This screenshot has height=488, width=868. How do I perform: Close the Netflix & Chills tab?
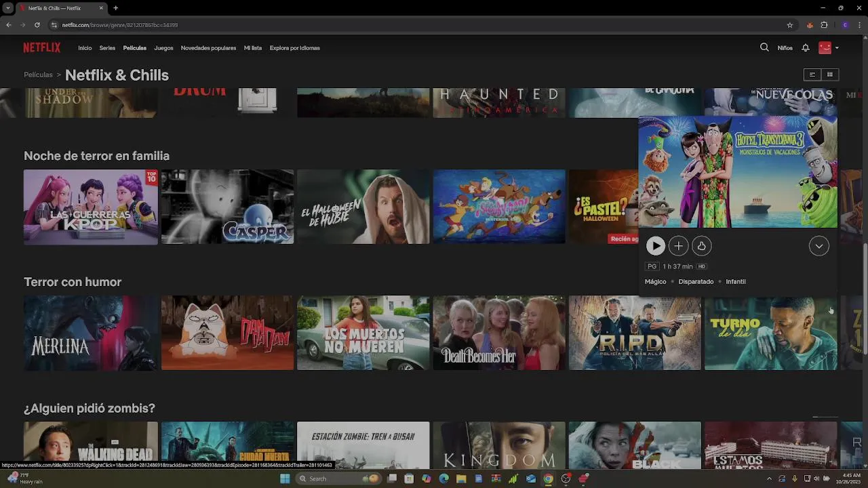tap(101, 8)
